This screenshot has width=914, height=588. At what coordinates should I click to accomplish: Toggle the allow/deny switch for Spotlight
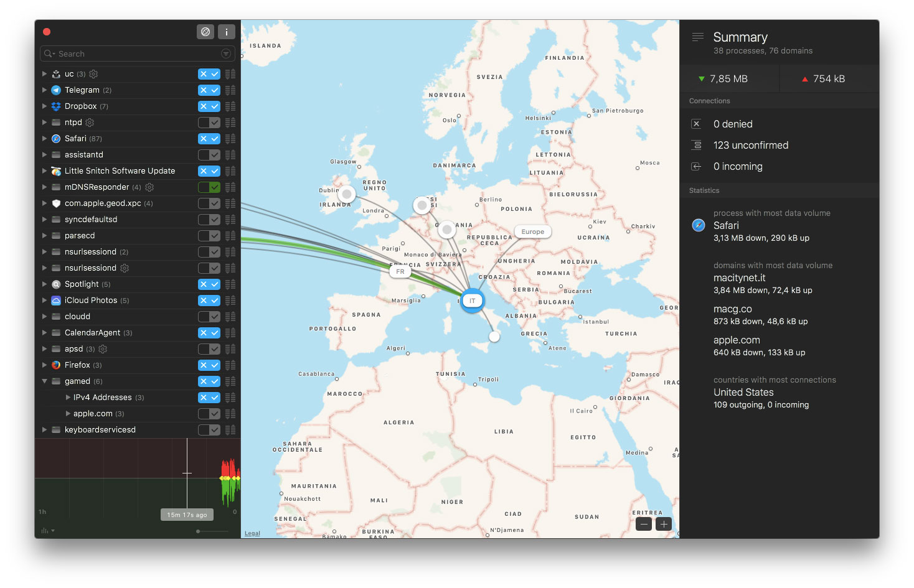click(x=209, y=284)
